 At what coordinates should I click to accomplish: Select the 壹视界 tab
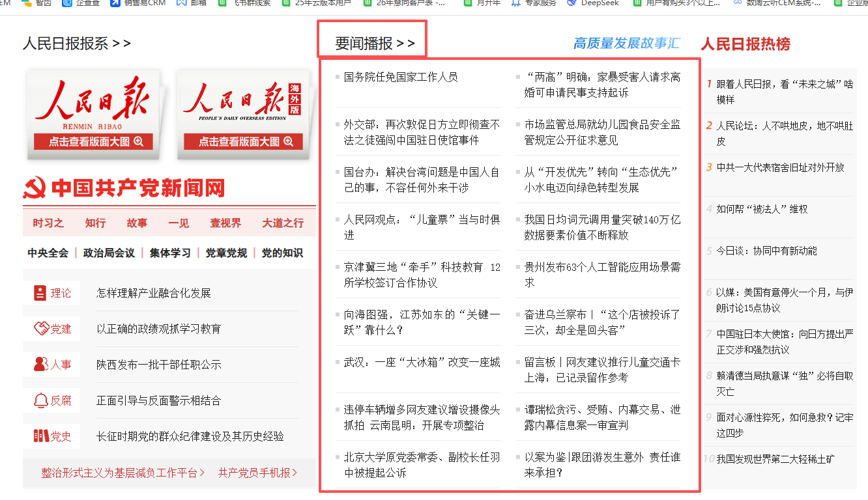(x=225, y=223)
